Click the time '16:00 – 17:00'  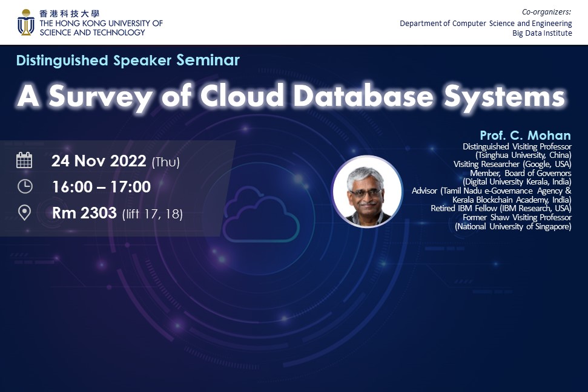pos(101,187)
